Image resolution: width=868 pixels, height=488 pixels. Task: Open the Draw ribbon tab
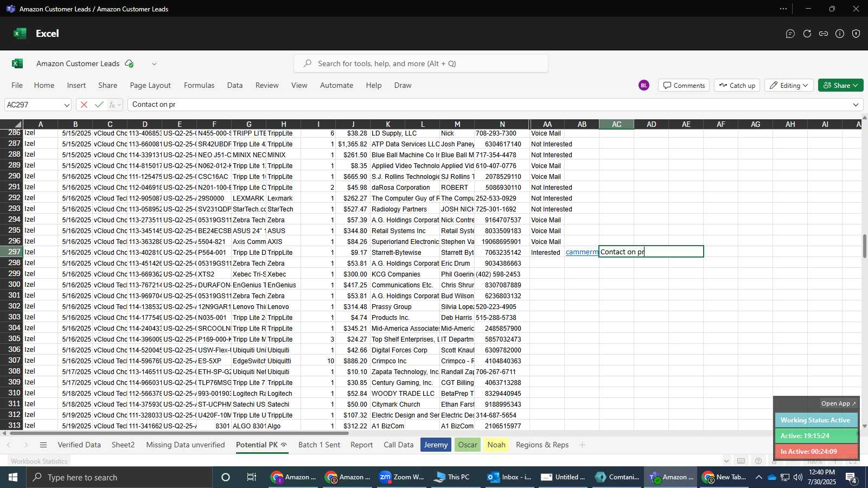tap(403, 85)
